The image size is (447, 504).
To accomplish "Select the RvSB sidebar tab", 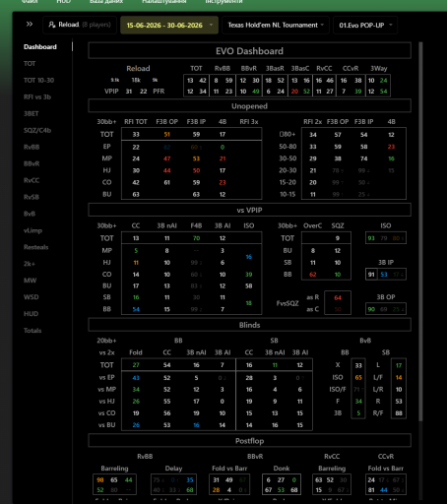I will [32, 197].
